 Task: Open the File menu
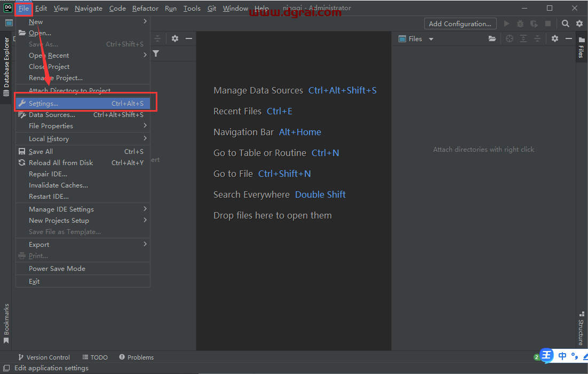(x=23, y=8)
